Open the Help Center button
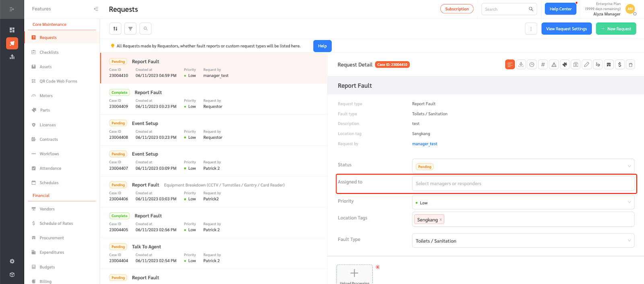 (560, 9)
